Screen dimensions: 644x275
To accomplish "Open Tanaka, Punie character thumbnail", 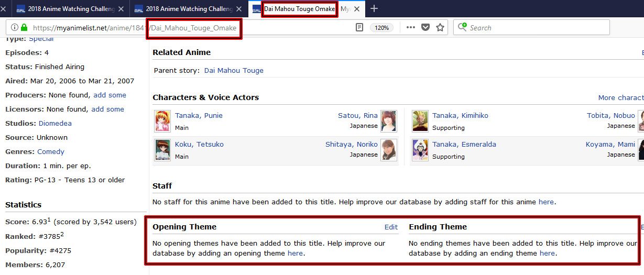I will point(162,121).
